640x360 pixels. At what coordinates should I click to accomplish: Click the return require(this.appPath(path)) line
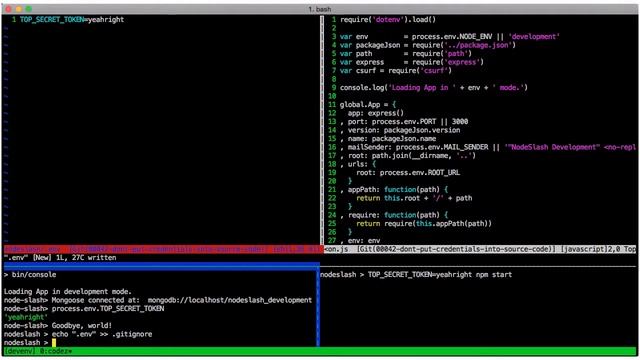(x=424, y=224)
